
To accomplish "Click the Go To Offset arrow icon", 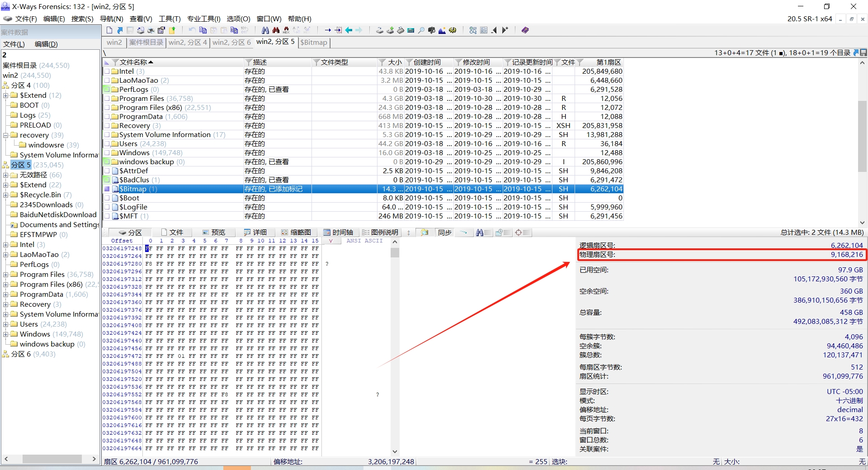I will pos(328,30).
